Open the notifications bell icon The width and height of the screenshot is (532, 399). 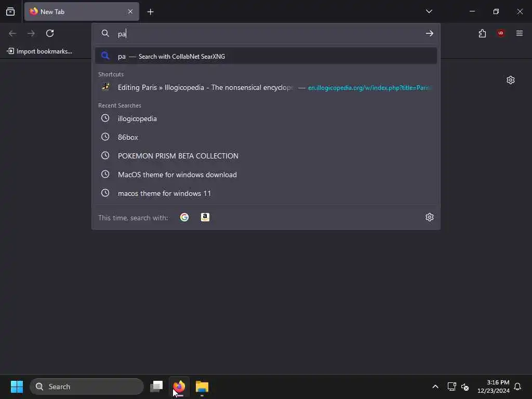coord(517,387)
